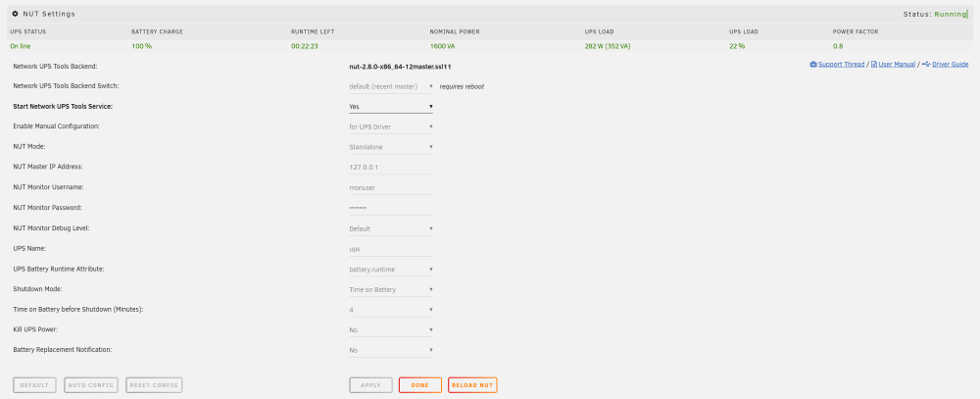980x399 pixels.
Task: Click the 'BATTERY CHARGE' column header
Action: (x=157, y=31)
